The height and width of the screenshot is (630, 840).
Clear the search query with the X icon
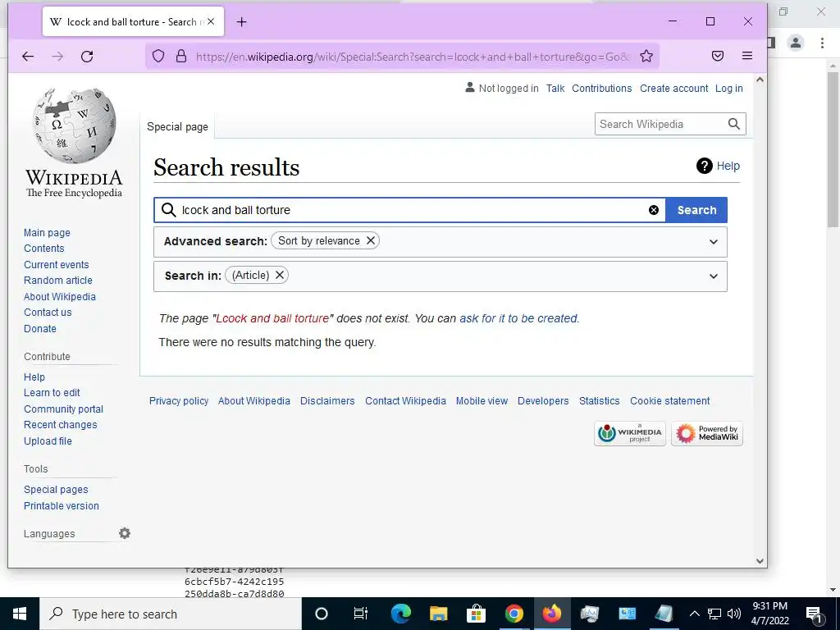pyautogui.click(x=654, y=210)
